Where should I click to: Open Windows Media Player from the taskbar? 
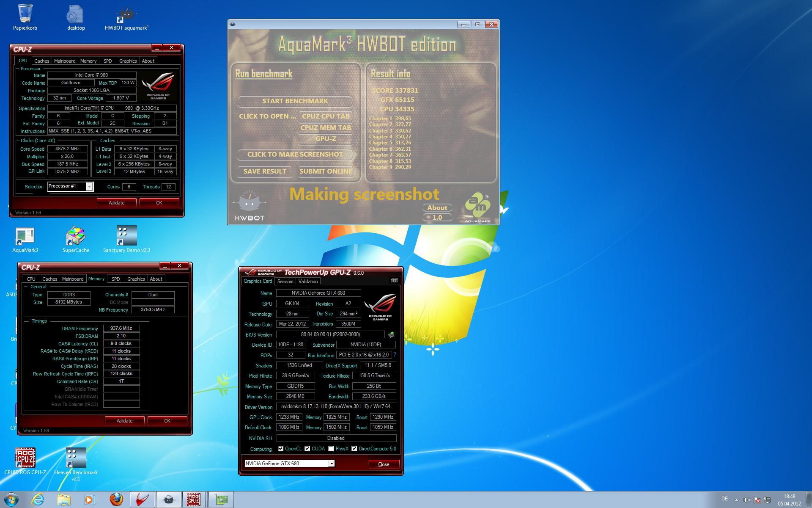pos(90,500)
